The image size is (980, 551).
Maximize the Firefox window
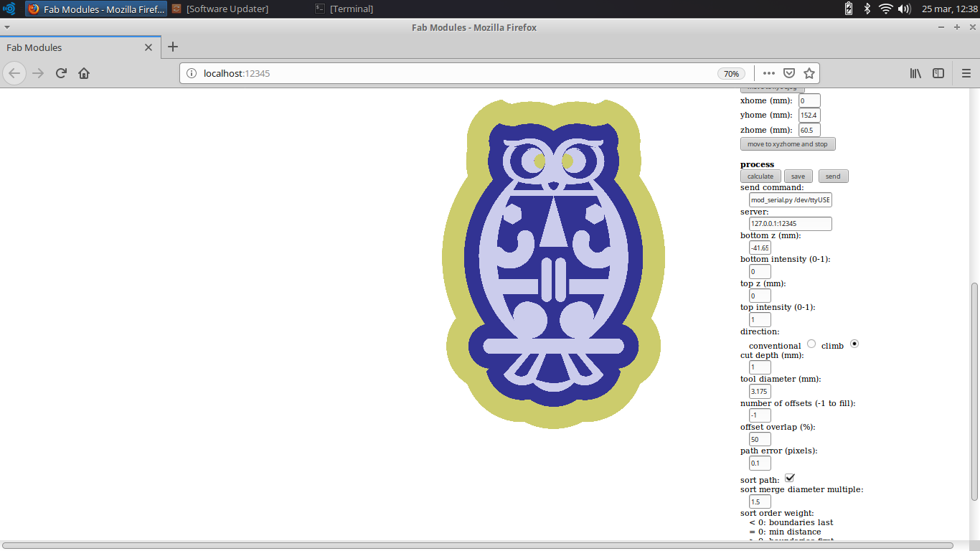(x=956, y=27)
